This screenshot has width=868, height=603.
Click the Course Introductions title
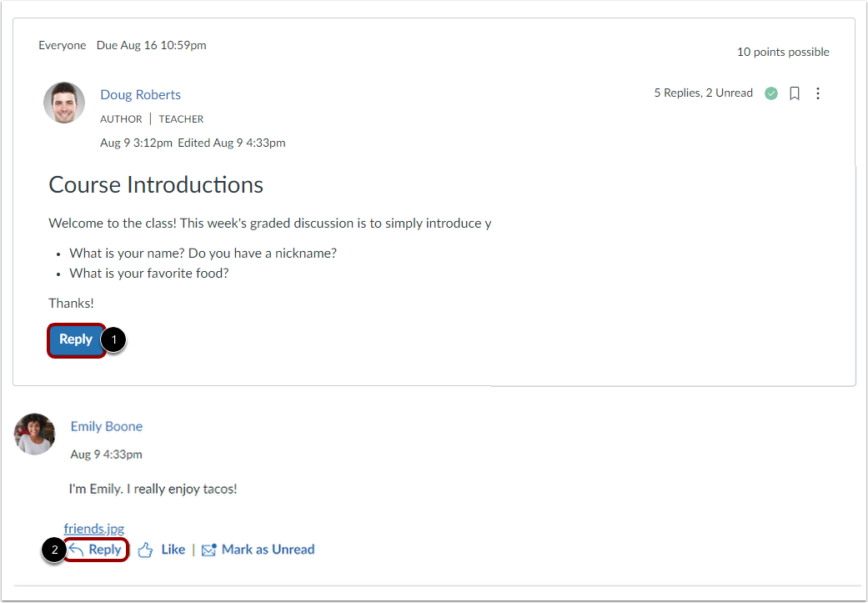coord(156,184)
